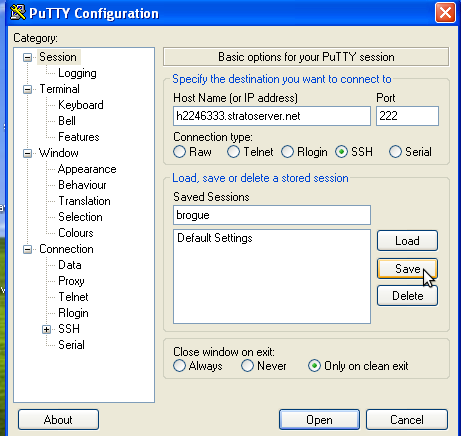This screenshot has width=461, height=436.
Task: Open the Telnet category in the tree
Action: point(73,297)
